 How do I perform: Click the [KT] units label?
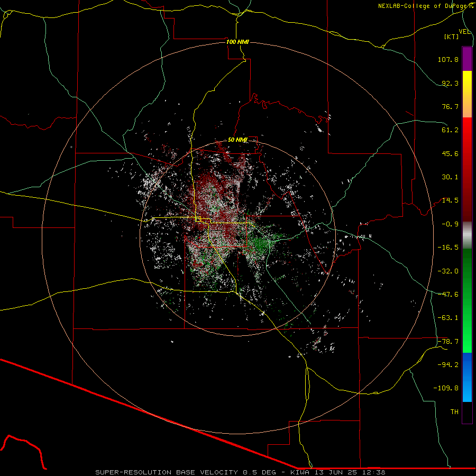pyautogui.click(x=452, y=36)
